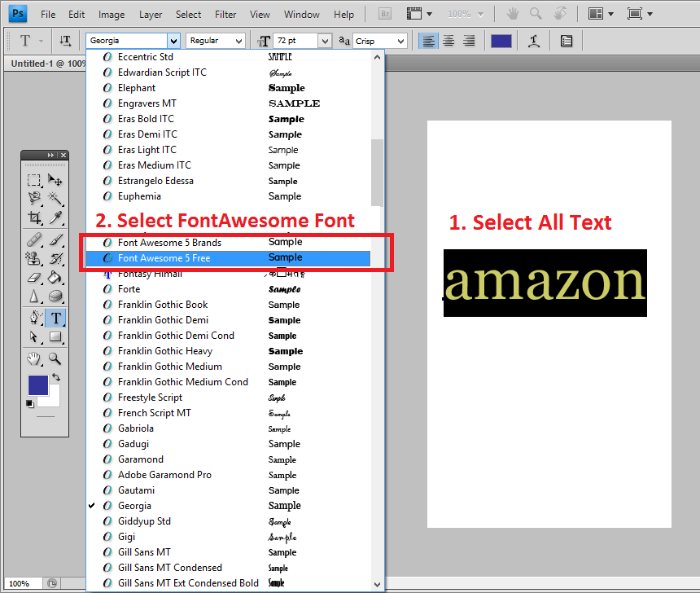Open the Layer menu

pos(151,15)
